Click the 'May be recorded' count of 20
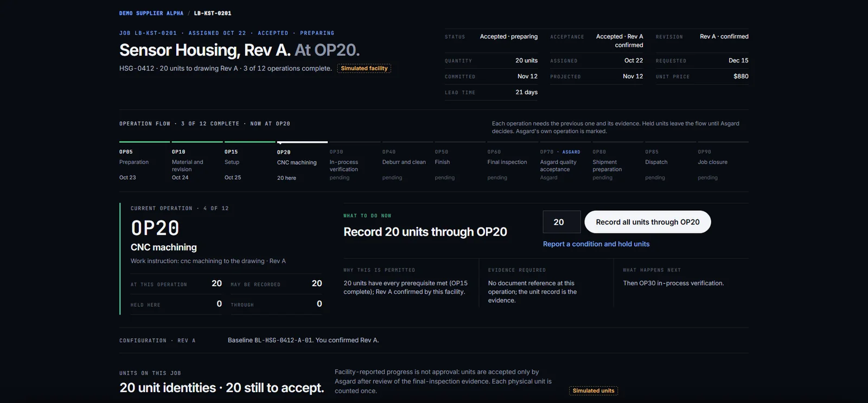The image size is (868, 403). [317, 283]
